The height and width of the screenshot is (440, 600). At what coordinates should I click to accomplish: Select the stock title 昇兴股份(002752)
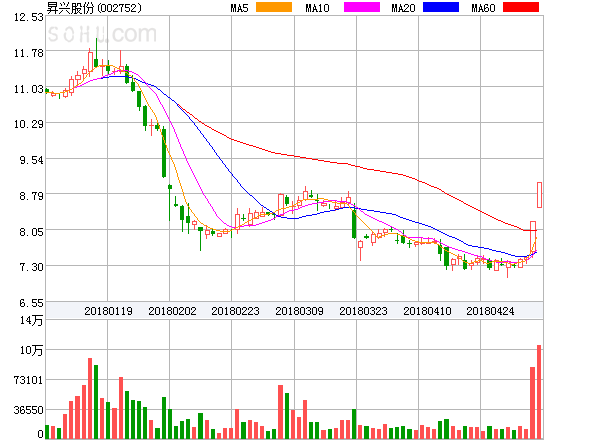click(94, 8)
